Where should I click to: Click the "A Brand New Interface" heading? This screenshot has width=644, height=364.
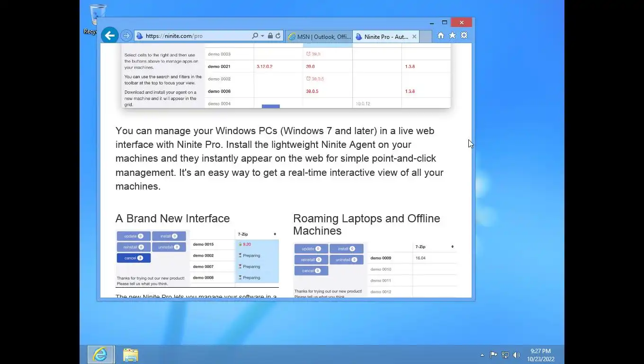pos(172,218)
